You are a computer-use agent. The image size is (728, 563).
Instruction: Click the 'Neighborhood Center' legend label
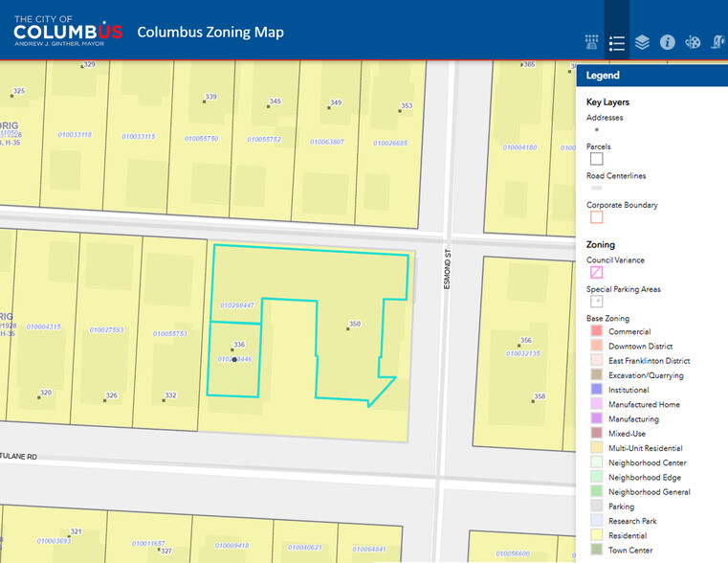pos(648,462)
